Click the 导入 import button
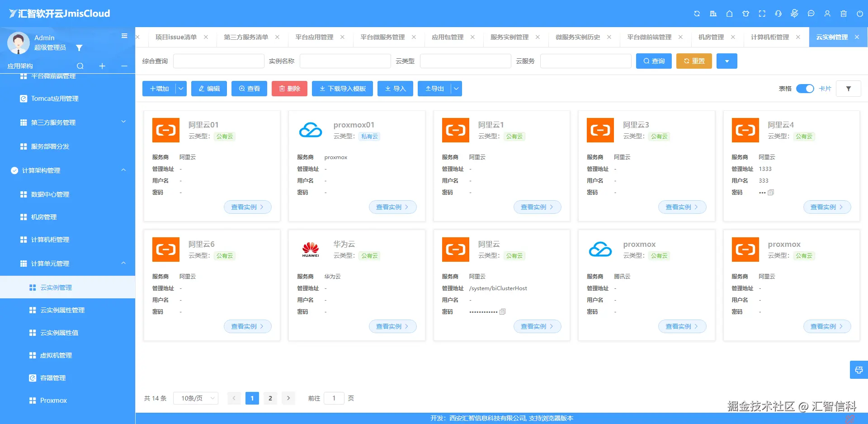 (395, 89)
